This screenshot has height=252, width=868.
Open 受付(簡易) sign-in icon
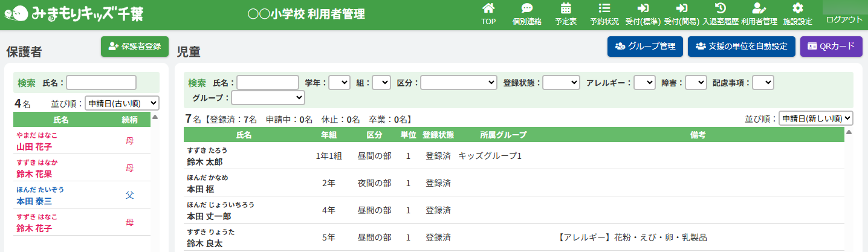pyautogui.click(x=682, y=8)
